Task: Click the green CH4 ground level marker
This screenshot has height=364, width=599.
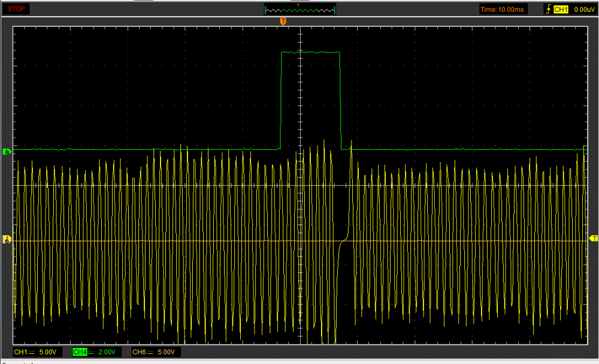Action: pyautogui.click(x=7, y=151)
